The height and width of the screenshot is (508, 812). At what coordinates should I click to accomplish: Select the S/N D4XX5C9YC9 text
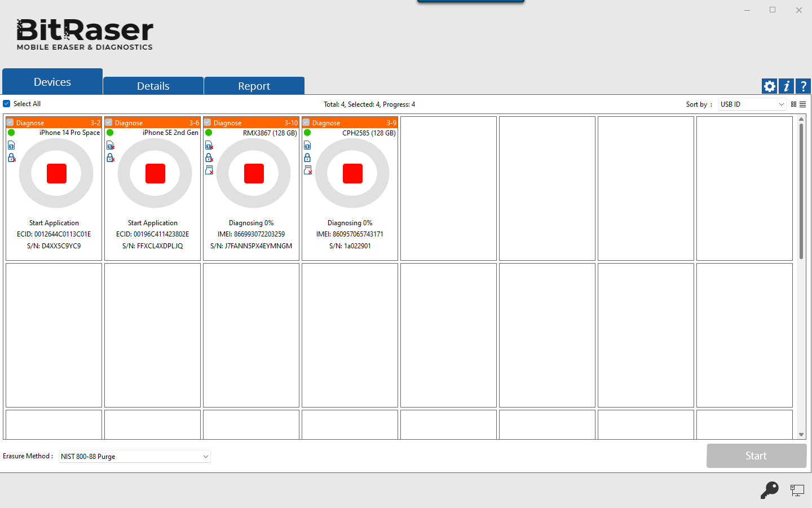click(x=54, y=246)
